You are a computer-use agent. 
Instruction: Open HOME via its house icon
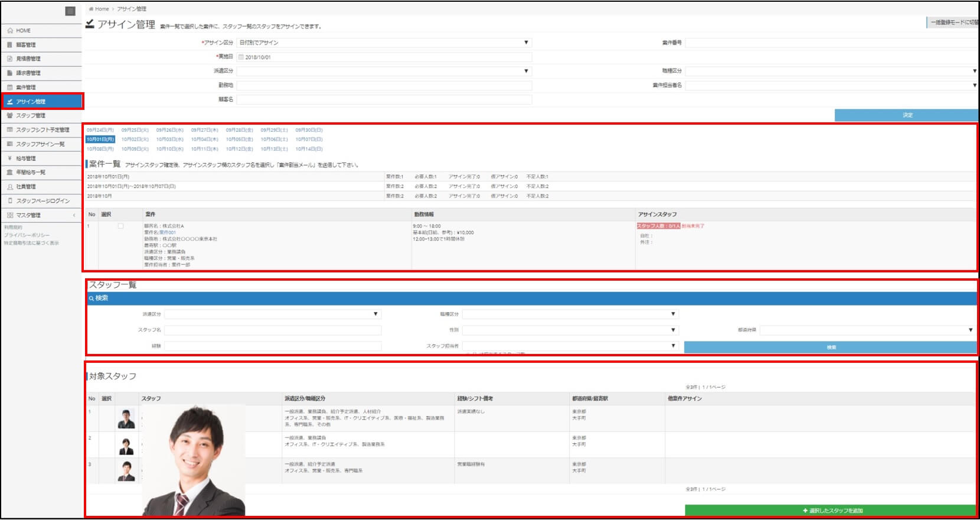10,31
